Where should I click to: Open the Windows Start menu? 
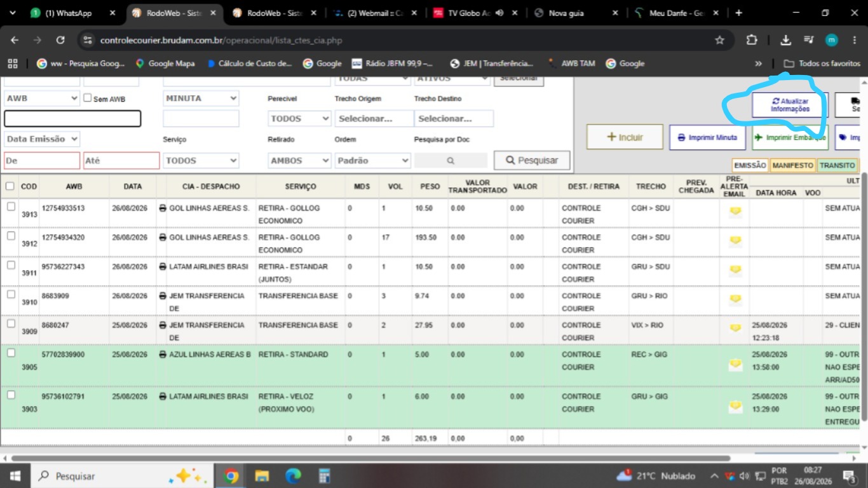click(x=15, y=476)
